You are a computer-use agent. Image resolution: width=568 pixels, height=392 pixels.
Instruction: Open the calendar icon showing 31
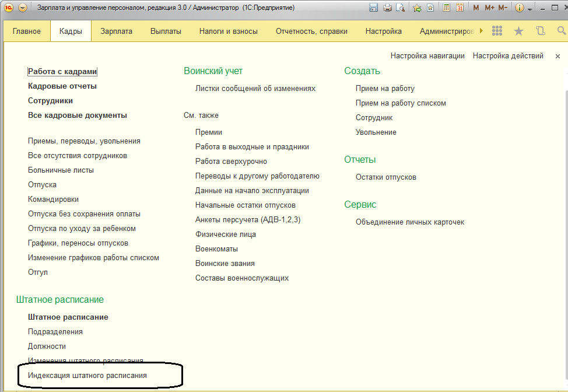click(x=460, y=8)
